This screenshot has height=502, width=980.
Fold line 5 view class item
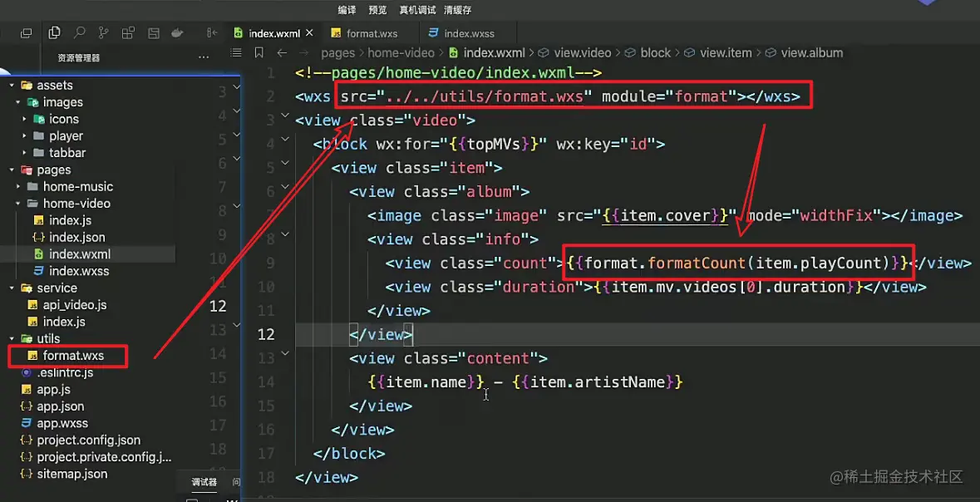click(x=285, y=163)
